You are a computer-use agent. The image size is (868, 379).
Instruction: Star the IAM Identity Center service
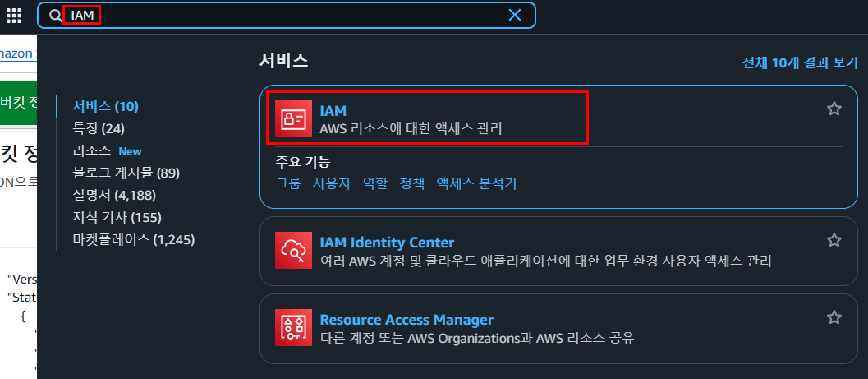pyautogui.click(x=834, y=240)
